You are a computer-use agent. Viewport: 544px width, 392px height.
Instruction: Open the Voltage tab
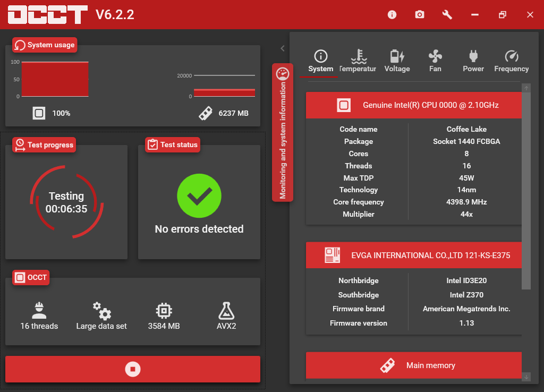[397, 61]
